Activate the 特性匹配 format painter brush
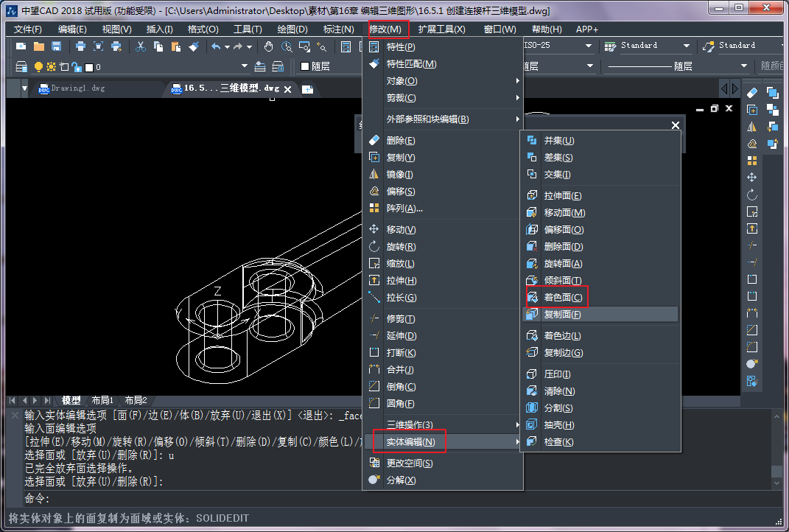Viewport: 789px width, 532px height. (194, 46)
